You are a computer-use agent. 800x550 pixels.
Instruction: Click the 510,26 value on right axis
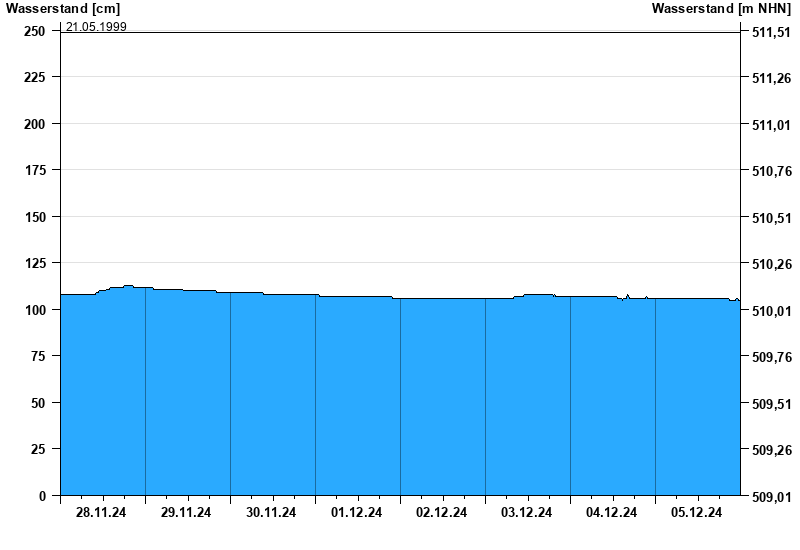[770, 264]
